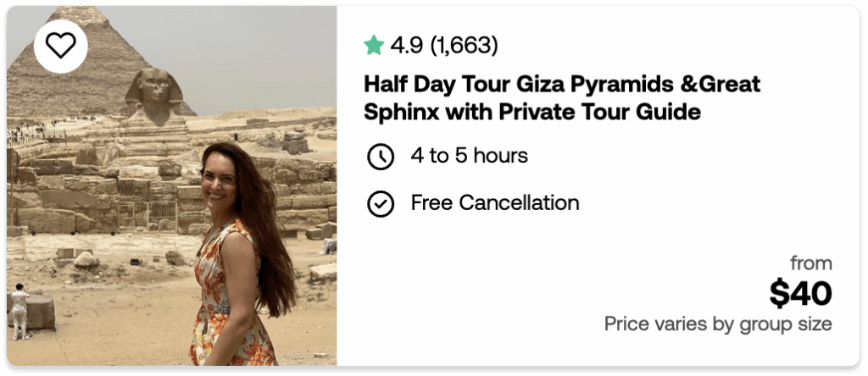Click the green rating star icon
This screenshot has width=868, height=376.
point(374,45)
